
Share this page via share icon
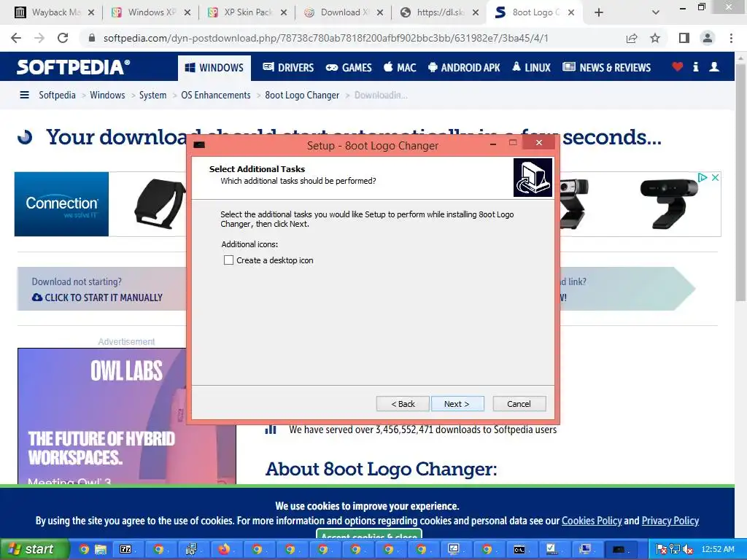(632, 38)
